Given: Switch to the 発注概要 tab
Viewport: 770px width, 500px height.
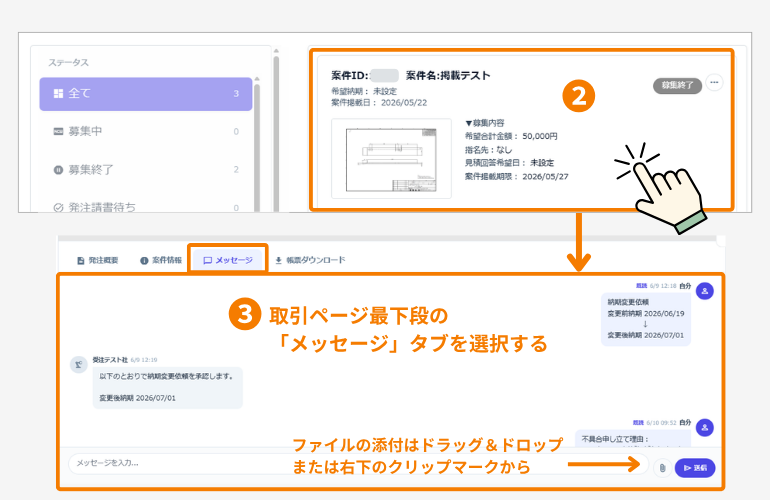Looking at the screenshot, I should click(98, 260).
